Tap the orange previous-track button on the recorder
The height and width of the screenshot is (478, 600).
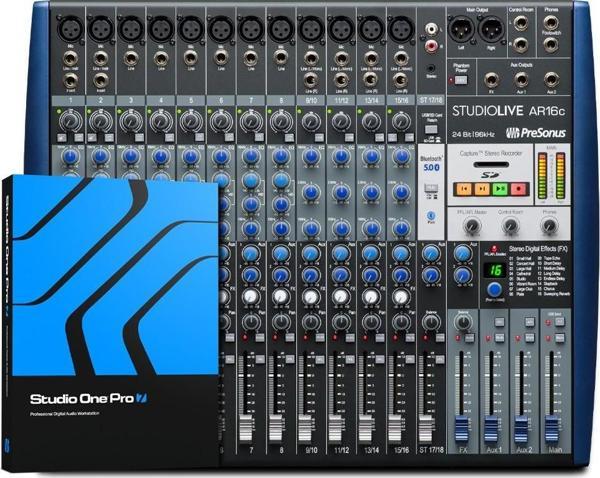click(464, 189)
